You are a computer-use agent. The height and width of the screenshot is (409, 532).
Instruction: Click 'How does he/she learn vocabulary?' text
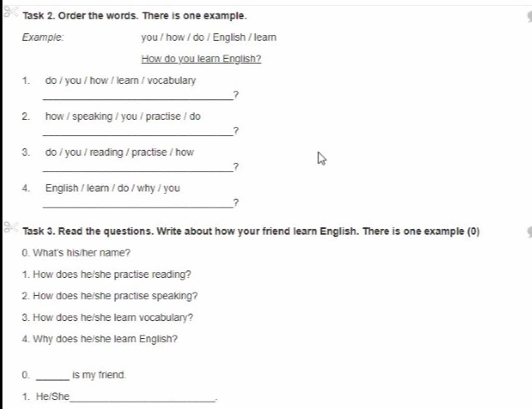107,318
